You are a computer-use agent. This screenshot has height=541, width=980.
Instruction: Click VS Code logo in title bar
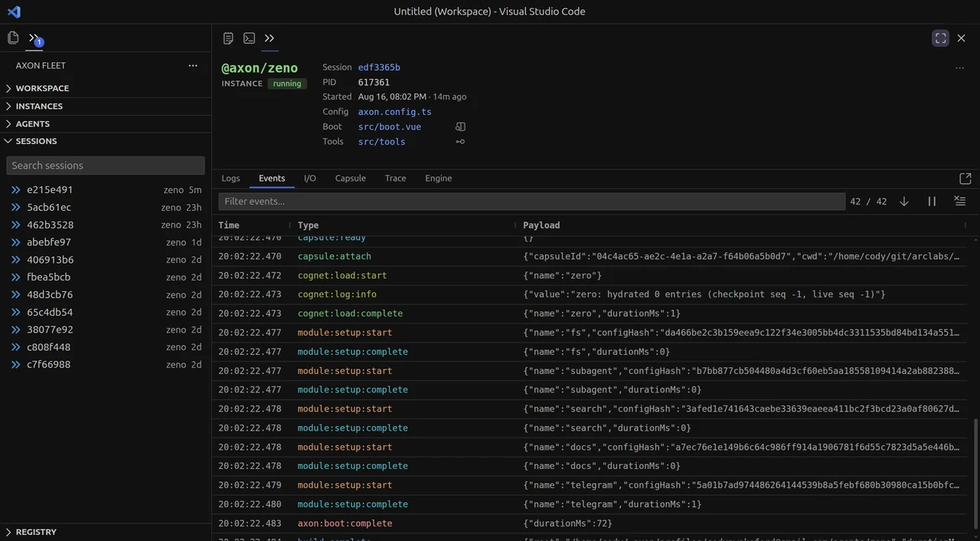[x=14, y=11]
